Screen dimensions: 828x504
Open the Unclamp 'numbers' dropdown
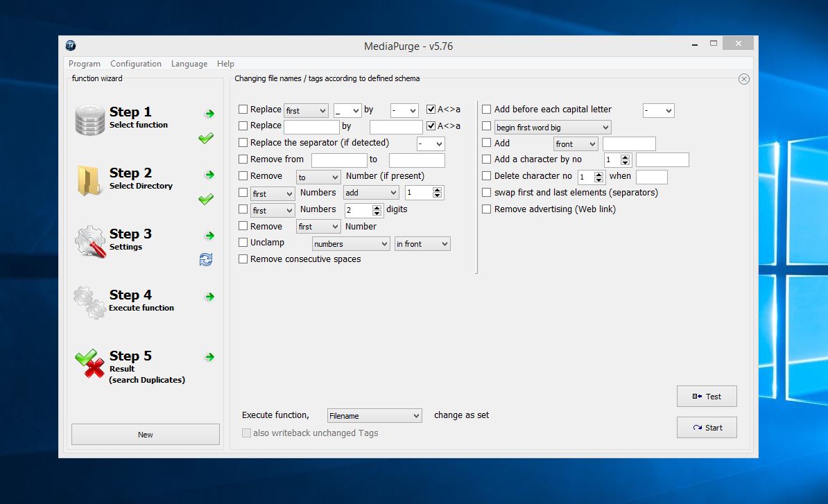[351, 244]
